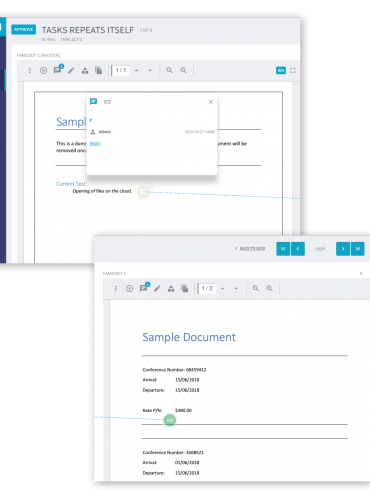
Task: Click the green link marker in the lower document
Action: 170,420
